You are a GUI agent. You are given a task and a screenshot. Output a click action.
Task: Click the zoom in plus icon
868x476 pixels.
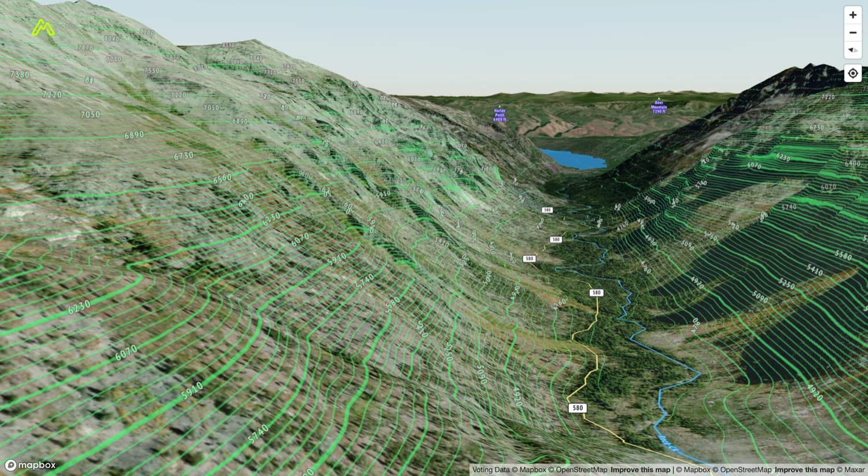pyautogui.click(x=852, y=14)
